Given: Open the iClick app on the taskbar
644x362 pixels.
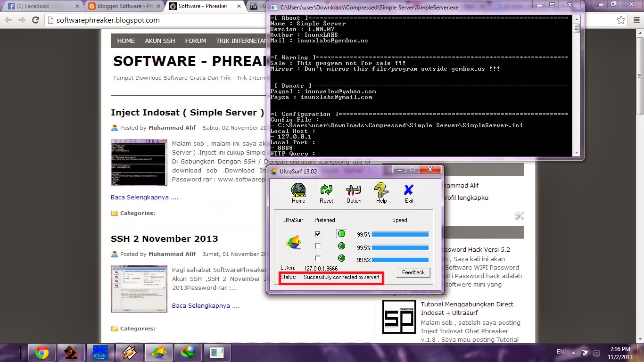Looking at the screenshot, I should tap(100, 353).
